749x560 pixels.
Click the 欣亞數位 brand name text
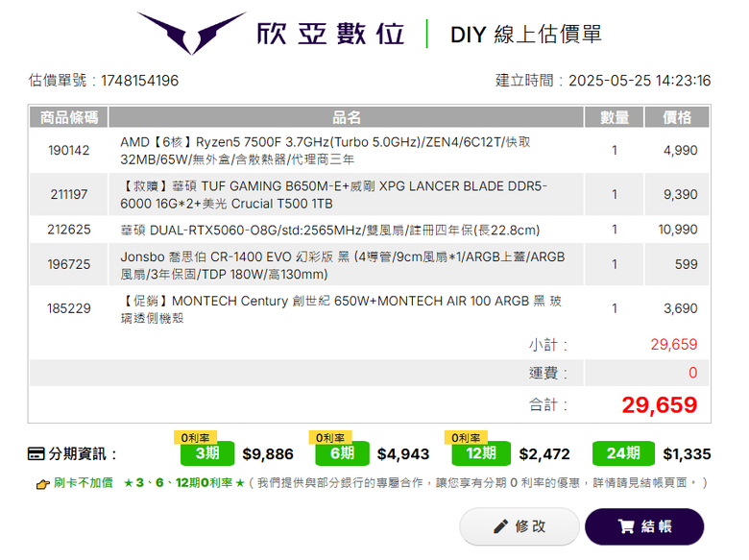pyautogui.click(x=330, y=34)
